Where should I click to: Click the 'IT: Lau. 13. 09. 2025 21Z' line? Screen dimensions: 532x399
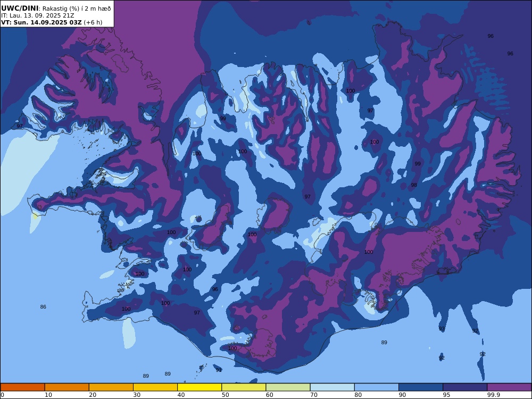point(38,15)
